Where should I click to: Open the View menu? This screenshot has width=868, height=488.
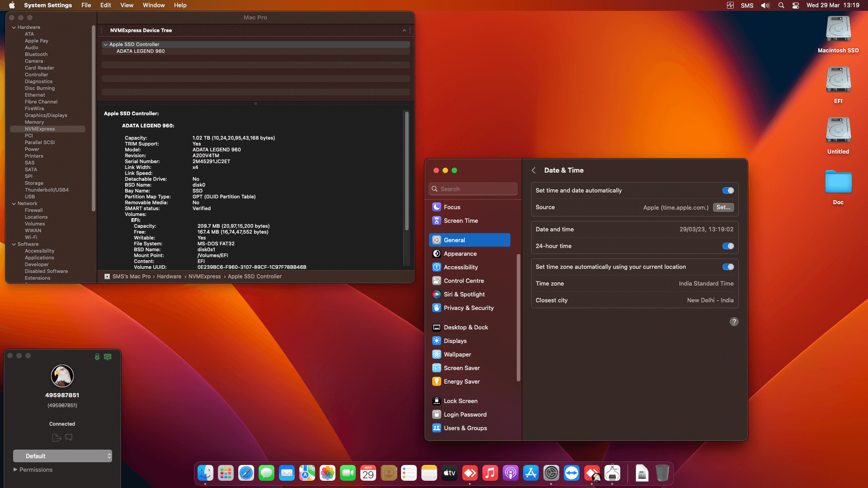pyautogui.click(x=127, y=5)
